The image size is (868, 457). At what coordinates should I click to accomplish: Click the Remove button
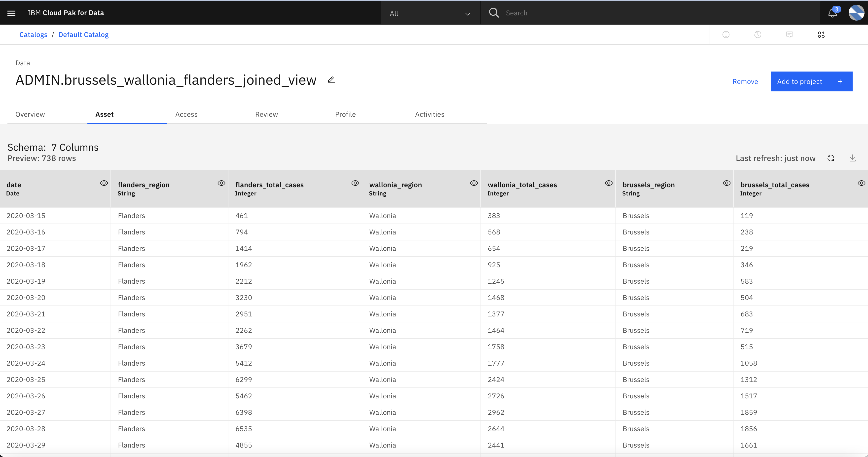(x=745, y=81)
